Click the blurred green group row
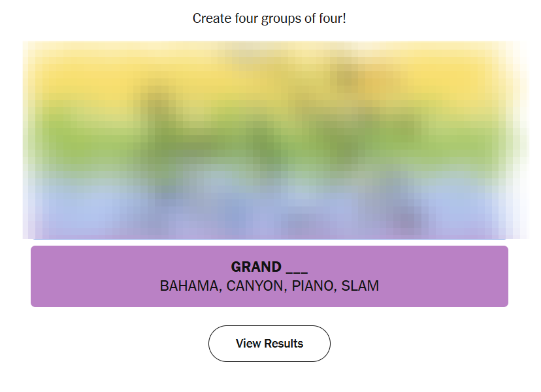 coord(269,140)
